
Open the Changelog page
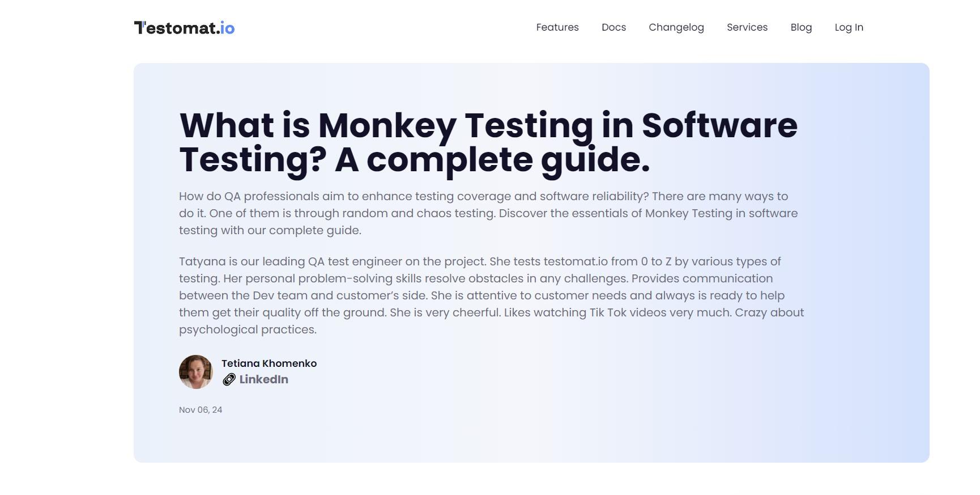676,27
